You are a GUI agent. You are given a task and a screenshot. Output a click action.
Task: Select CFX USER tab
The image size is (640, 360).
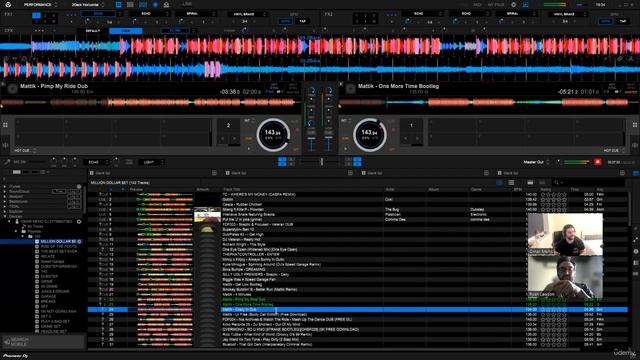tap(126, 31)
